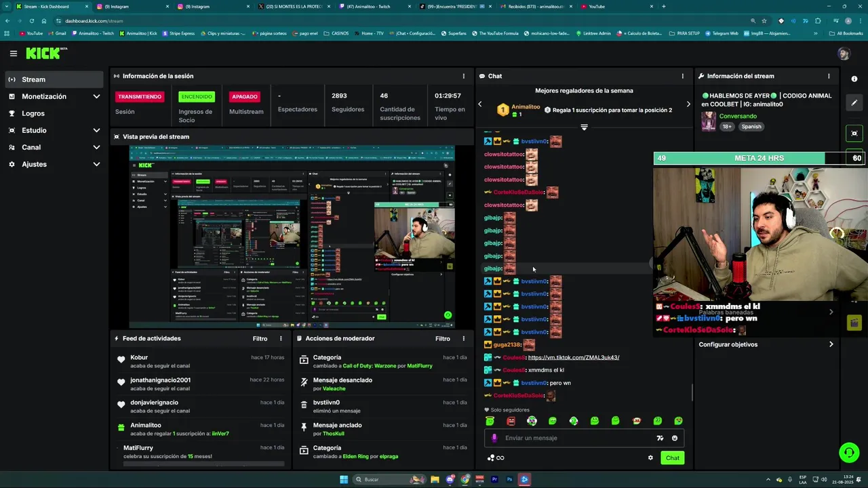Go to the next top gifters slide
Image resolution: width=868 pixels, height=488 pixels.
click(688, 104)
